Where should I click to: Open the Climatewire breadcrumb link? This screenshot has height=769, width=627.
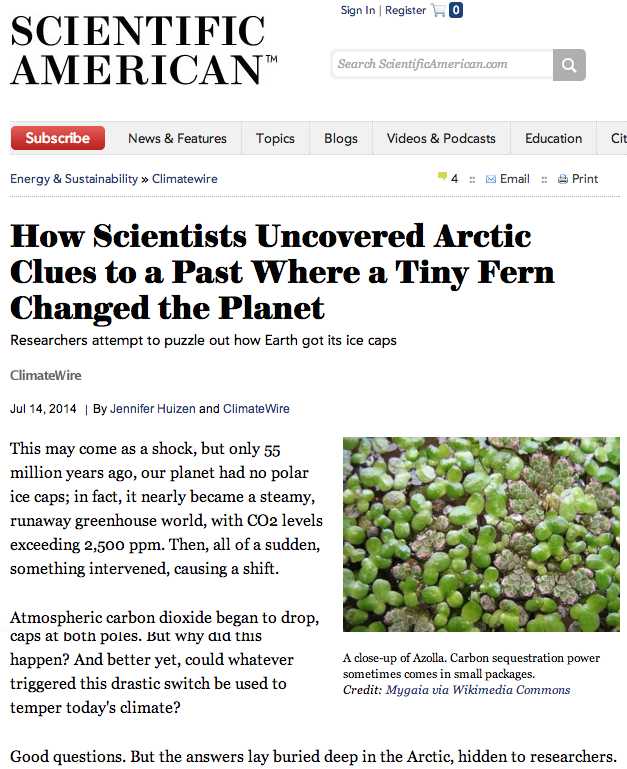pyautogui.click(x=184, y=179)
